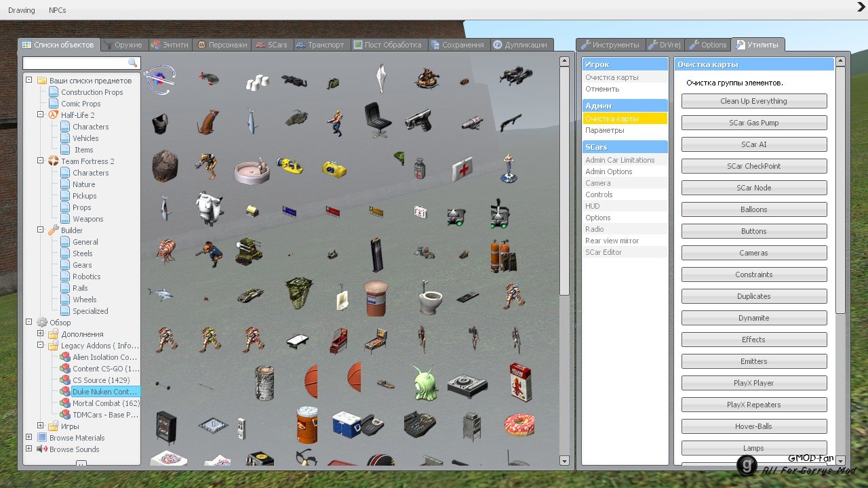This screenshot has width=868, height=488.
Task: Select the pink round fountain basin prop
Action: 252,170
